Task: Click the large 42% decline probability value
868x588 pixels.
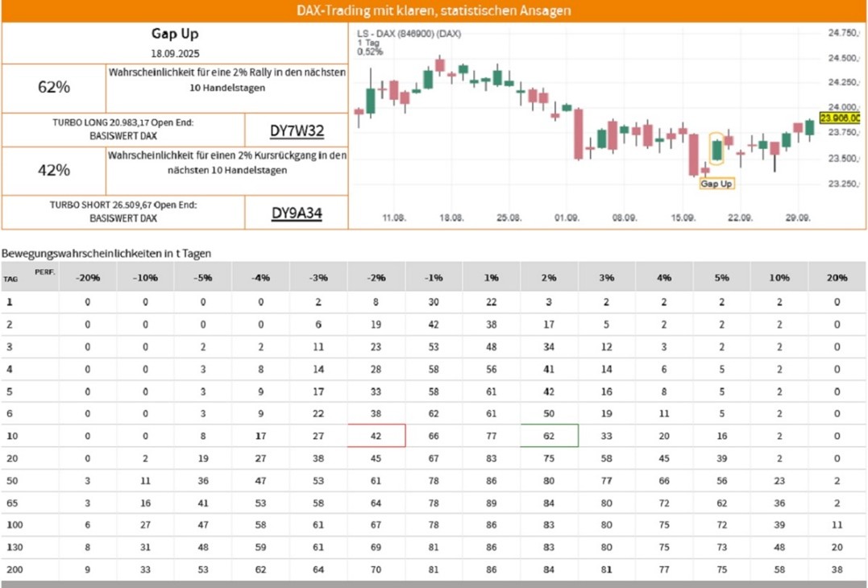Action: point(54,170)
